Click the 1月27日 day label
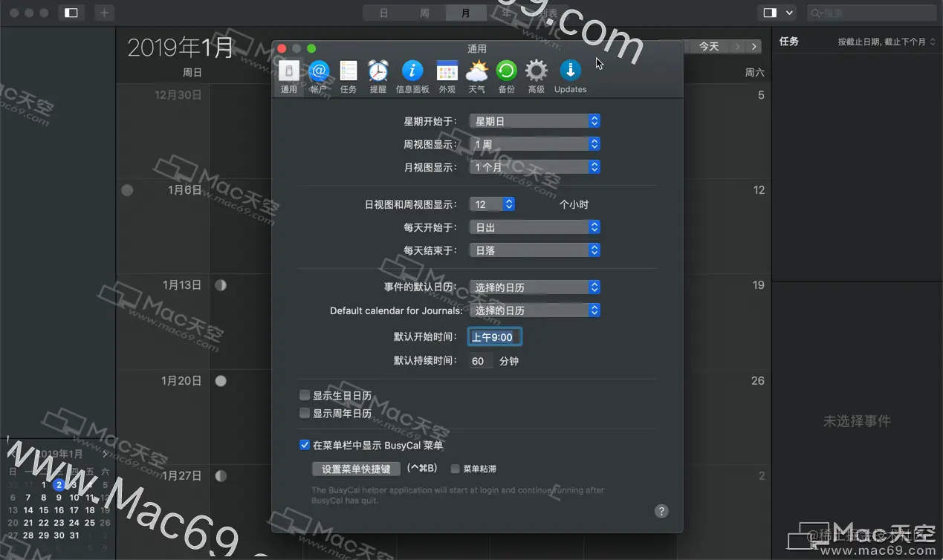Image resolution: width=943 pixels, height=560 pixels. point(181,476)
